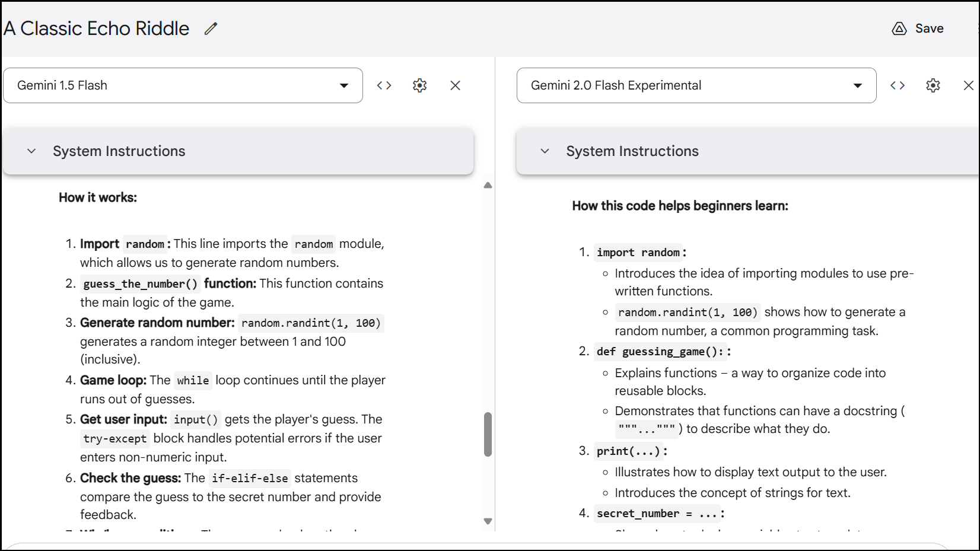Close the Gemini 2.0 Flash Experimental panel

[969, 85]
